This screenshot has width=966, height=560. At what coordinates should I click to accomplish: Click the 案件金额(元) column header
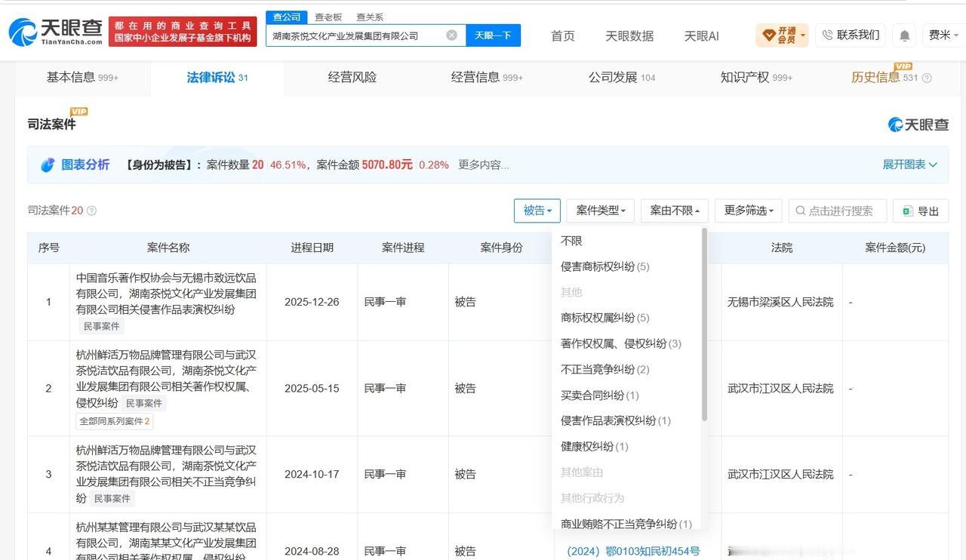tap(895, 248)
